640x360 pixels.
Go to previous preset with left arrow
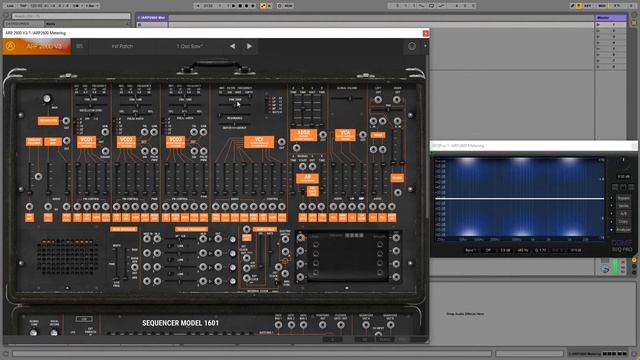232,46
